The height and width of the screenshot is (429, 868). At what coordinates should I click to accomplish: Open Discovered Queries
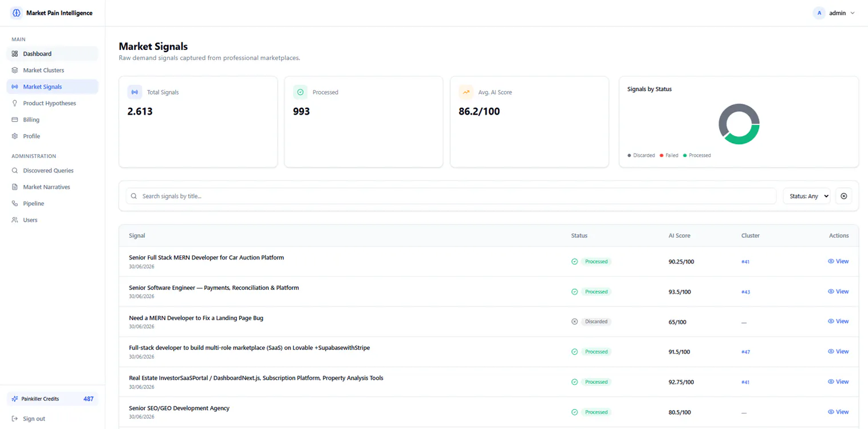coord(52,171)
